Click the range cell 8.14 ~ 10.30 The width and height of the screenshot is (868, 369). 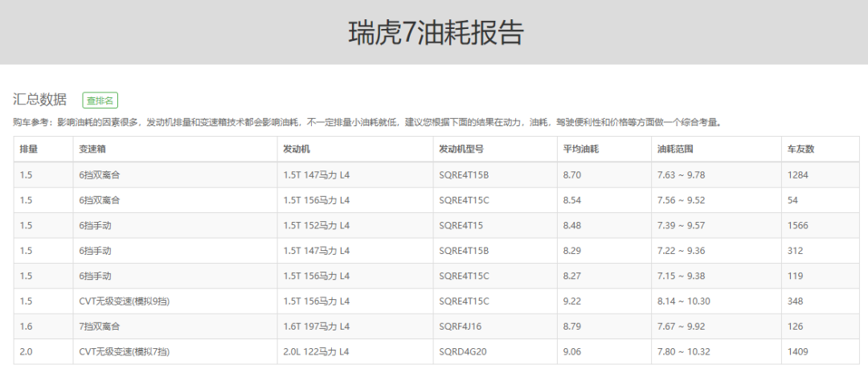point(684,301)
